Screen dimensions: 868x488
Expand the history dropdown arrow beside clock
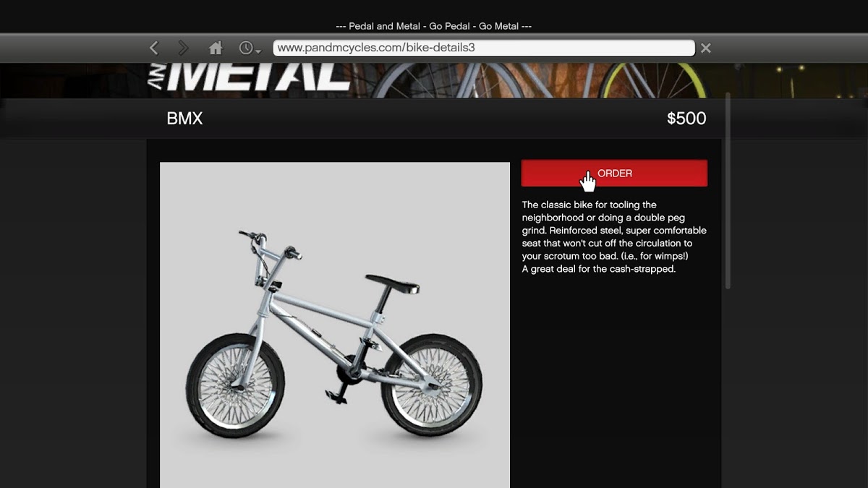[258, 51]
